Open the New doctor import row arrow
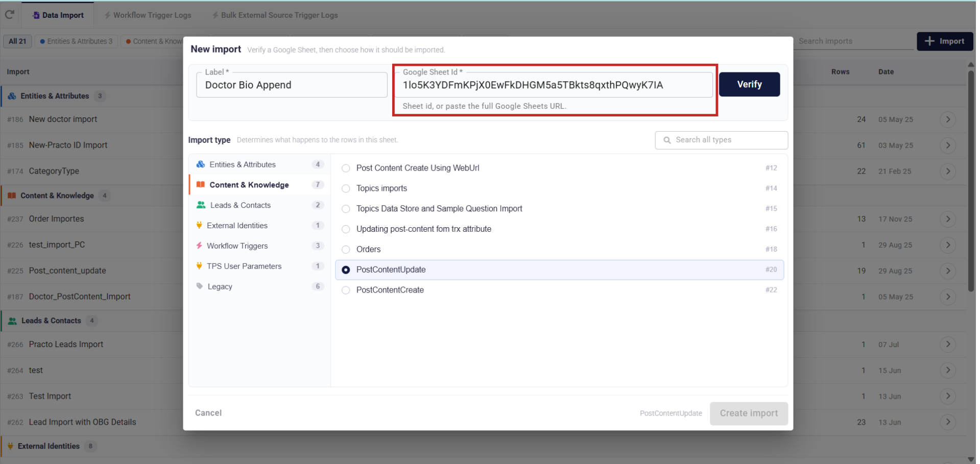 point(948,119)
